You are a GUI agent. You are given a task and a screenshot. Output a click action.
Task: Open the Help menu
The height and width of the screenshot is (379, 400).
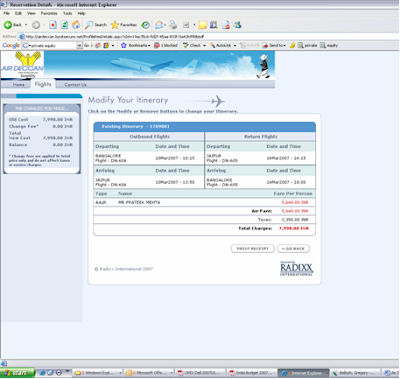point(81,13)
